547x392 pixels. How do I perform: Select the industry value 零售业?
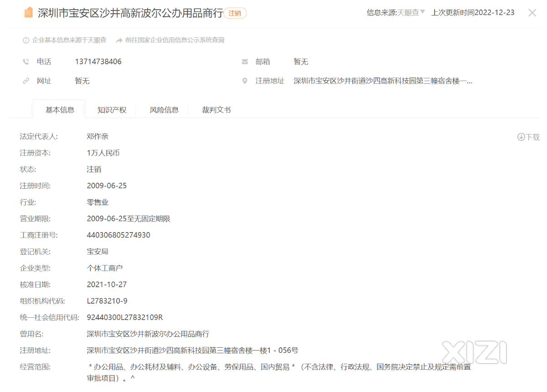pos(98,202)
